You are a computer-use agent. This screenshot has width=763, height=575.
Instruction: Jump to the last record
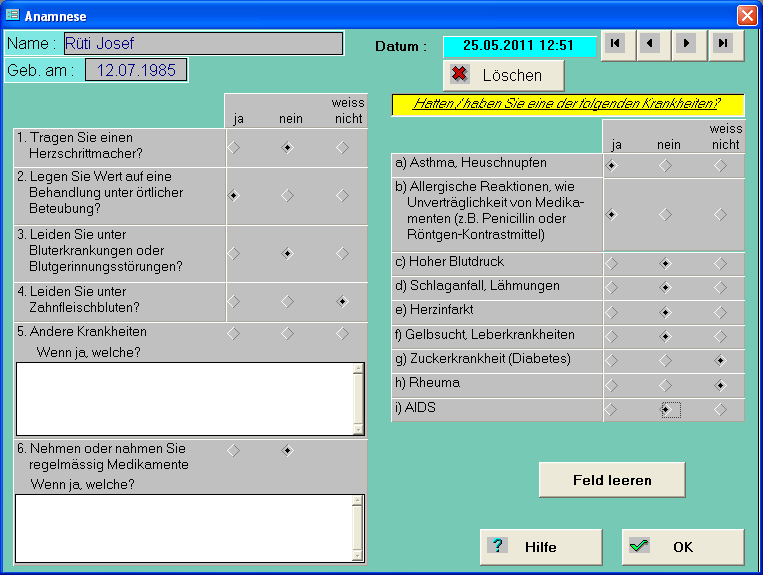pyautogui.click(x=723, y=44)
